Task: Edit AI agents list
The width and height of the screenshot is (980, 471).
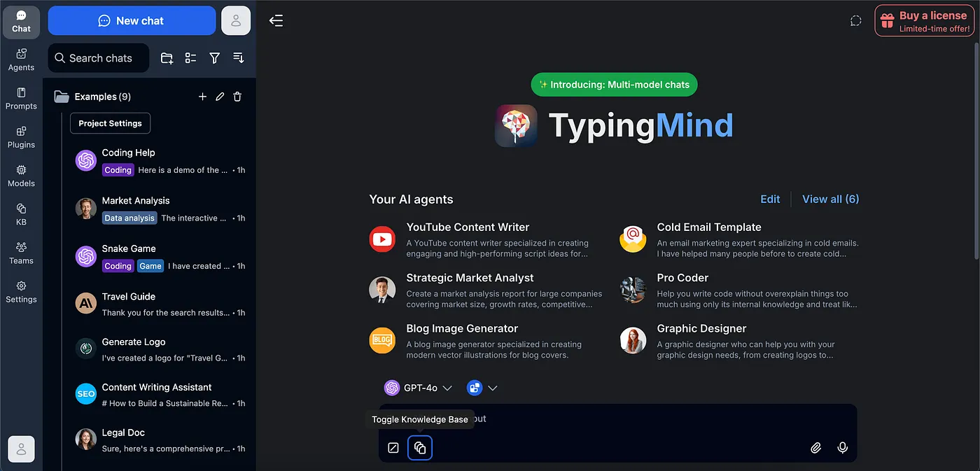Action: tap(770, 199)
